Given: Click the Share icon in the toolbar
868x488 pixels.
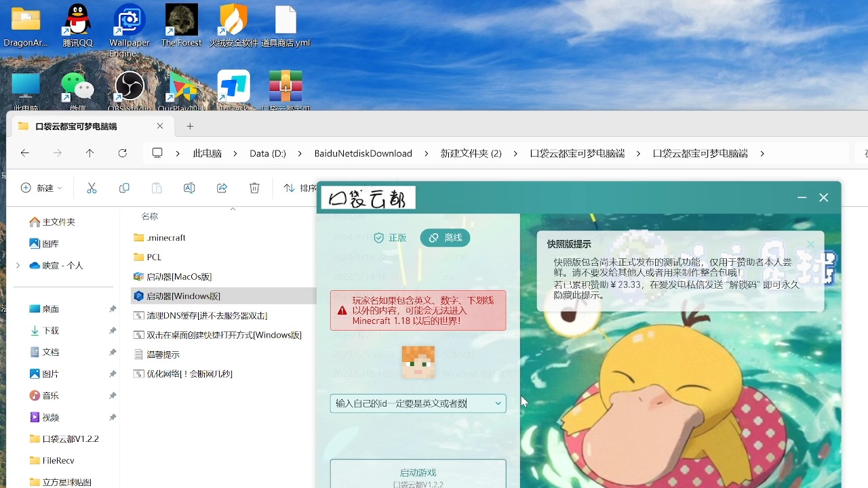Looking at the screenshot, I should pyautogui.click(x=222, y=188).
